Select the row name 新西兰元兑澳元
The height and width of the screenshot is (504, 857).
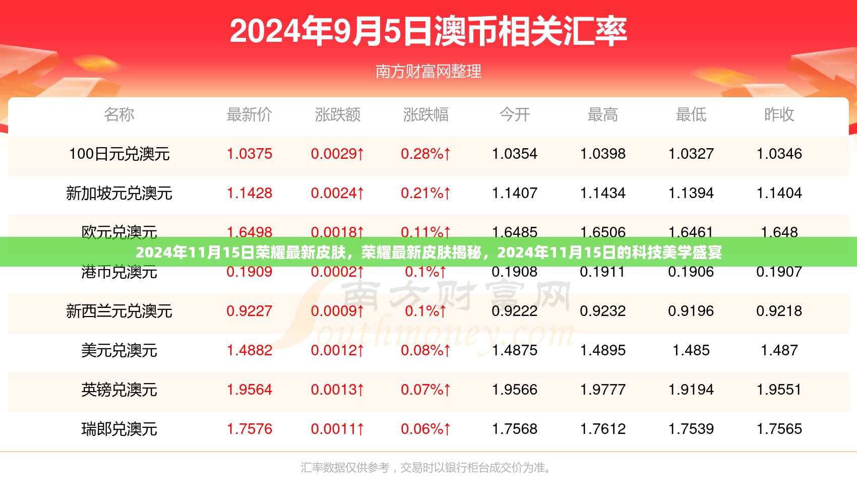coord(119,311)
